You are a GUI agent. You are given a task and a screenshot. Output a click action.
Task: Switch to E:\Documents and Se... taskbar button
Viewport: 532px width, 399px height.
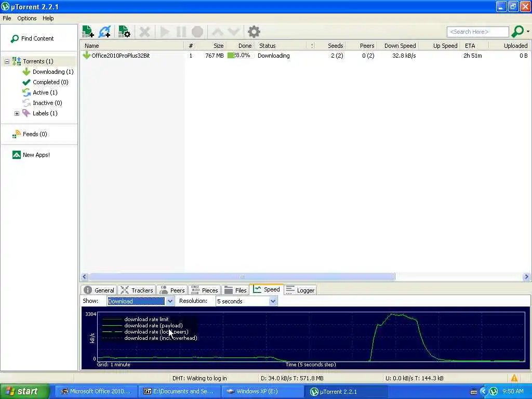tap(179, 392)
